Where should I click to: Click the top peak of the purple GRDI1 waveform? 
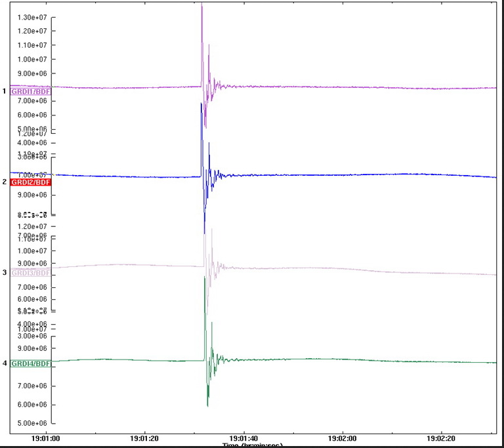[201, 5]
